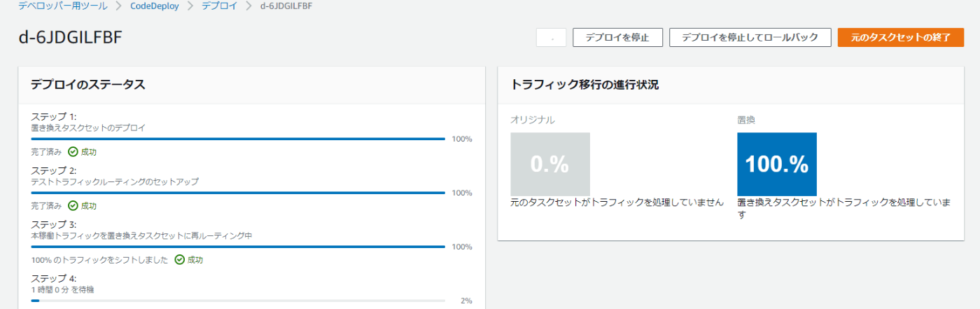The image size is (980, 309).
Task: Click 元のタスクセットがトラフィックを処理していません text
Action: click(x=617, y=202)
